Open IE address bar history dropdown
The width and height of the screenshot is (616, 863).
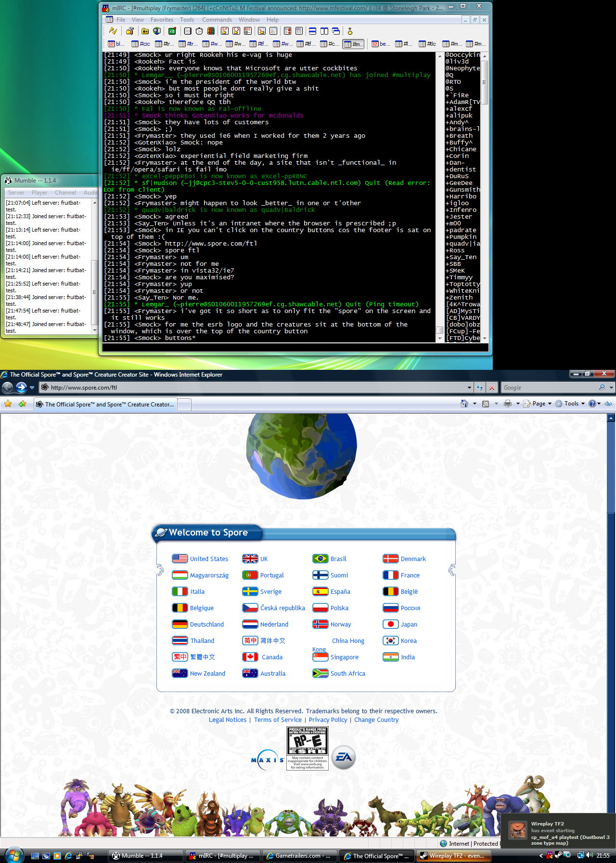tap(469, 387)
